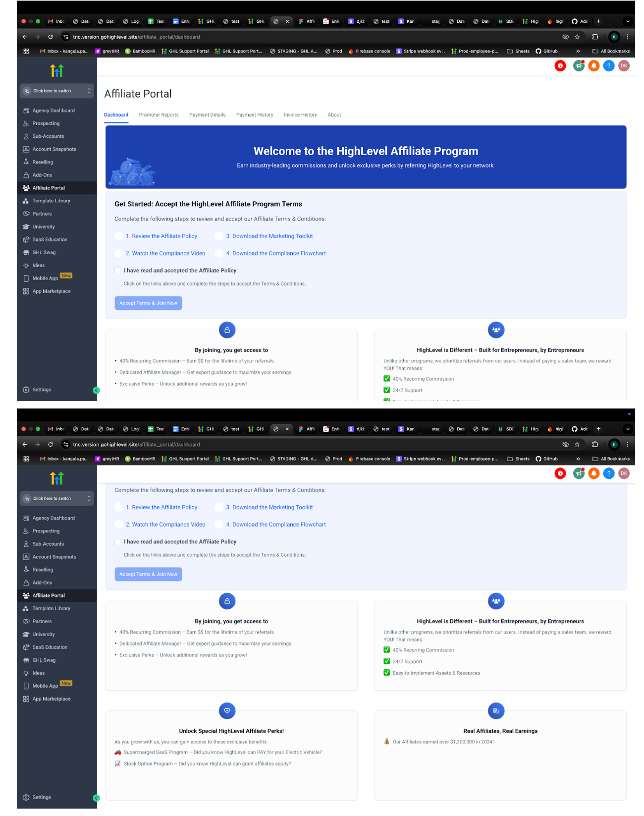Screen dimensions: 644x816
Task: Collapse sidebar with green arrow in top screenshot
Action: [96, 390]
